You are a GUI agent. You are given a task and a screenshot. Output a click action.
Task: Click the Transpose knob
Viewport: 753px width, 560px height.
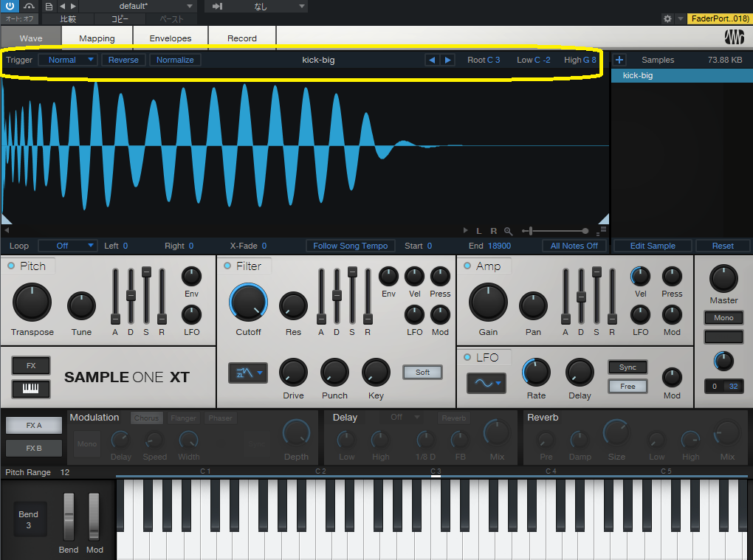click(x=32, y=303)
